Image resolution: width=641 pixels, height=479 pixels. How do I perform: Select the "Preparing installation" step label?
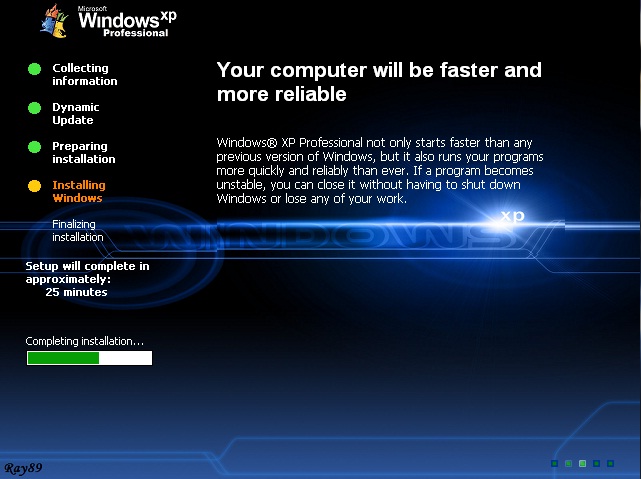(x=83, y=152)
